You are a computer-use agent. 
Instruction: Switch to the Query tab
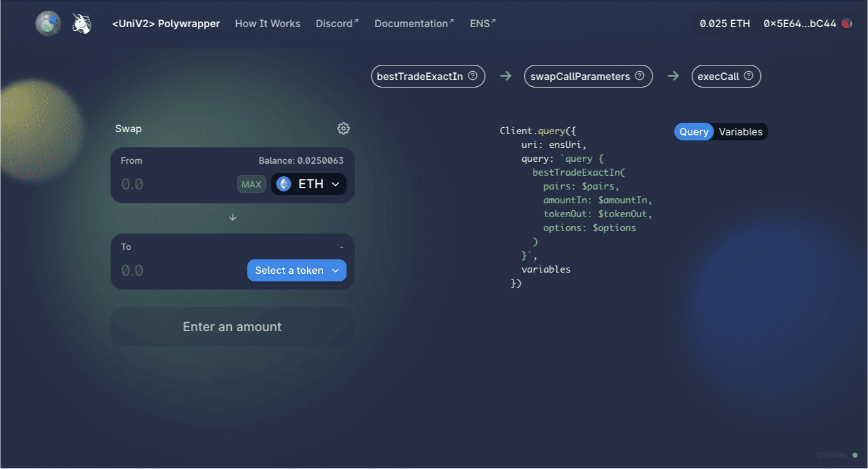tap(694, 132)
